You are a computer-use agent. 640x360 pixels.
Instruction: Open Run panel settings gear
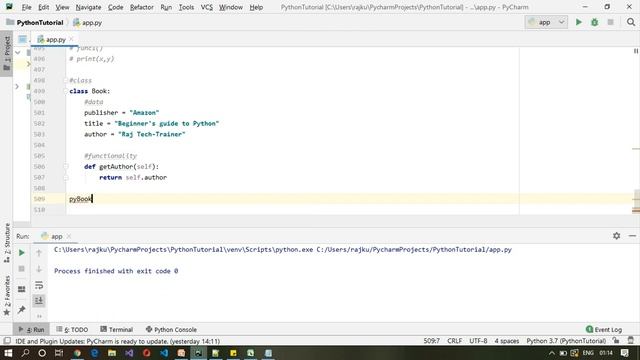tap(616, 236)
